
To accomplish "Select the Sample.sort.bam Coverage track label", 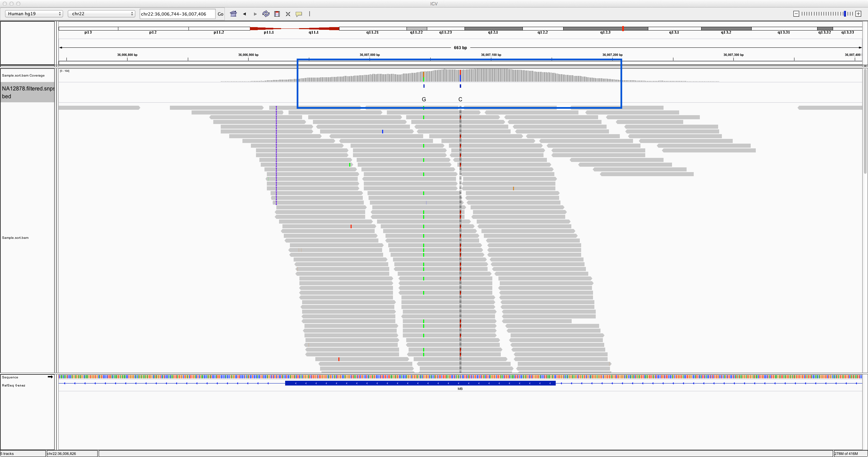I will (x=23, y=76).
